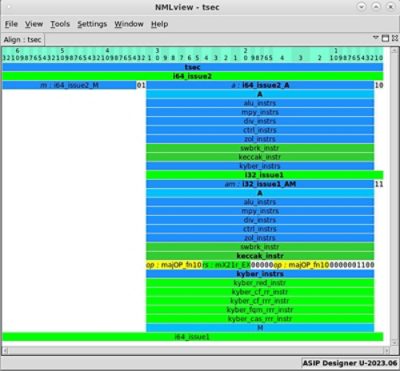Open the panel list dropdown arrow
This screenshot has height=371, width=400.
point(376,37)
